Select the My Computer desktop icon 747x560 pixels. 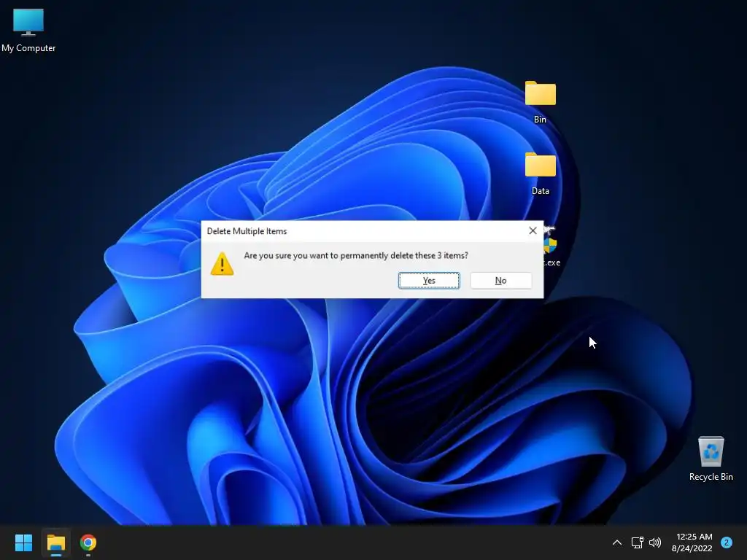pyautogui.click(x=28, y=31)
